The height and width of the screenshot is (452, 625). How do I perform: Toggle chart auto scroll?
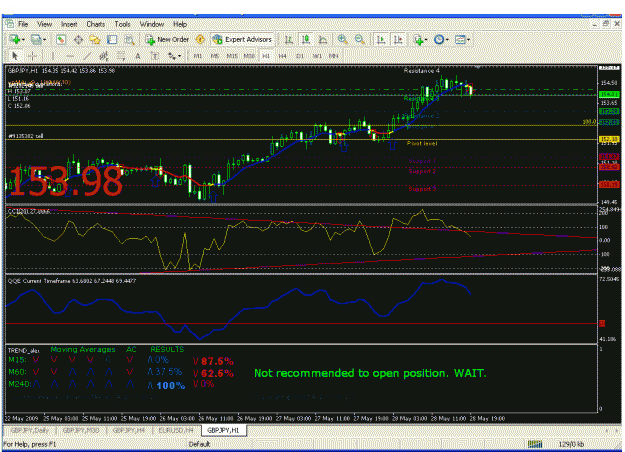pyautogui.click(x=381, y=39)
